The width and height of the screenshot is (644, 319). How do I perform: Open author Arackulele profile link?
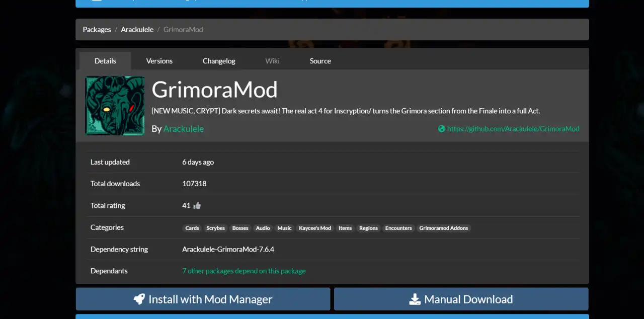pos(184,129)
